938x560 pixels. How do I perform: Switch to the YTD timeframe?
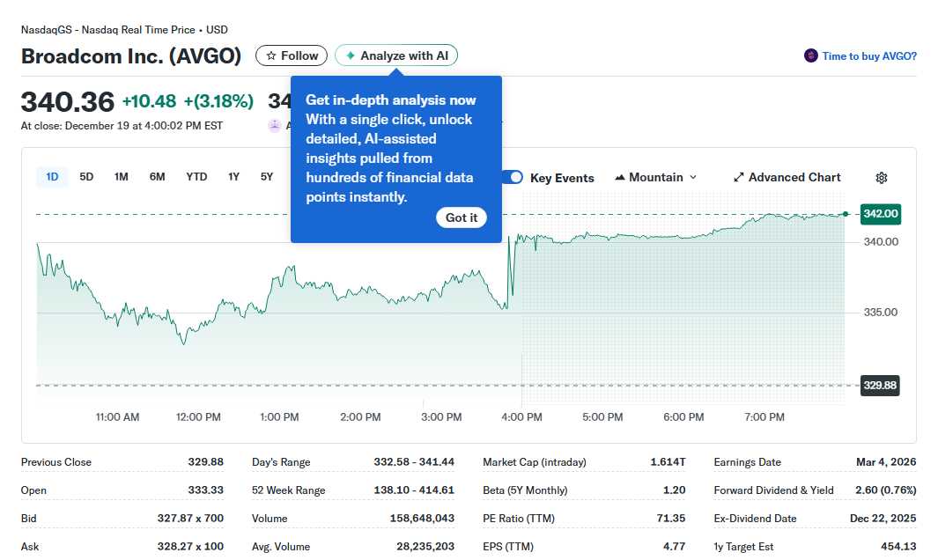[x=196, y=176]
